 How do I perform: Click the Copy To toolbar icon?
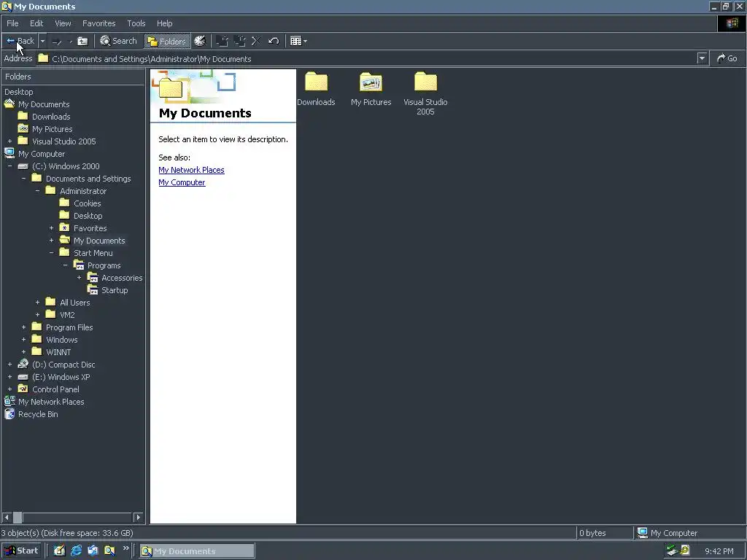pos(239,41)
